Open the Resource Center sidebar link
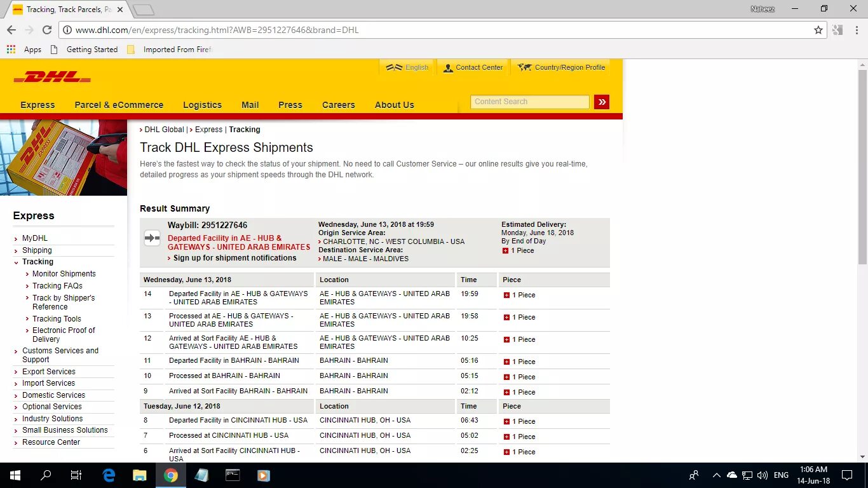Screen dimensions: 868x488 coord(51,442)
